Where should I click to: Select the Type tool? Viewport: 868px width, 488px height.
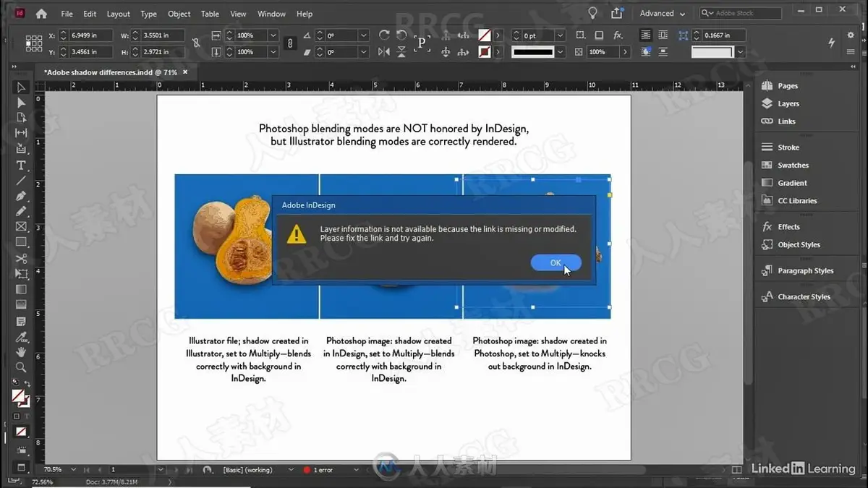(x=21, y=165)
